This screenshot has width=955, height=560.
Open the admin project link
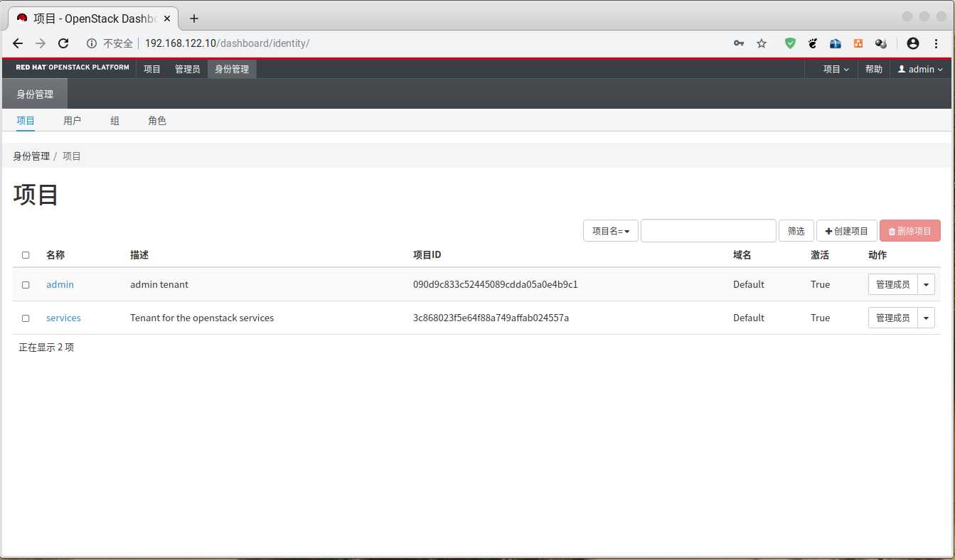tap(60, 284)
